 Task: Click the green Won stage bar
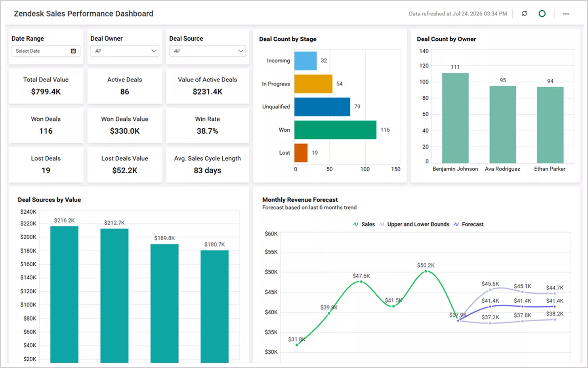tap(335, 130)
